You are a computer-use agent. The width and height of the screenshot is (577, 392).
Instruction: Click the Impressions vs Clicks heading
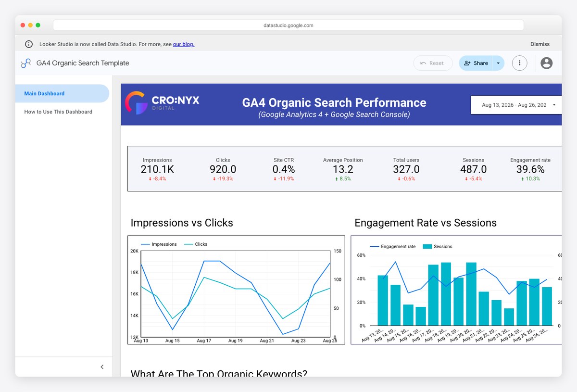[182, 223]
